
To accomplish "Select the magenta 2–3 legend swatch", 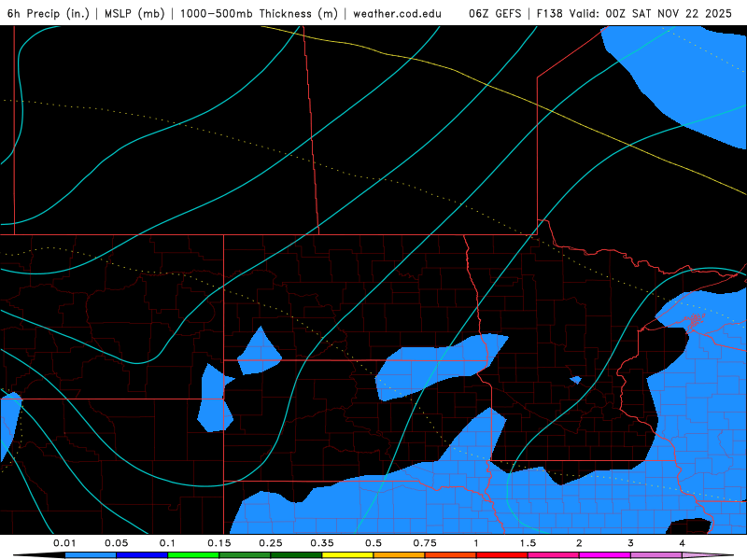I will [605, 555].
